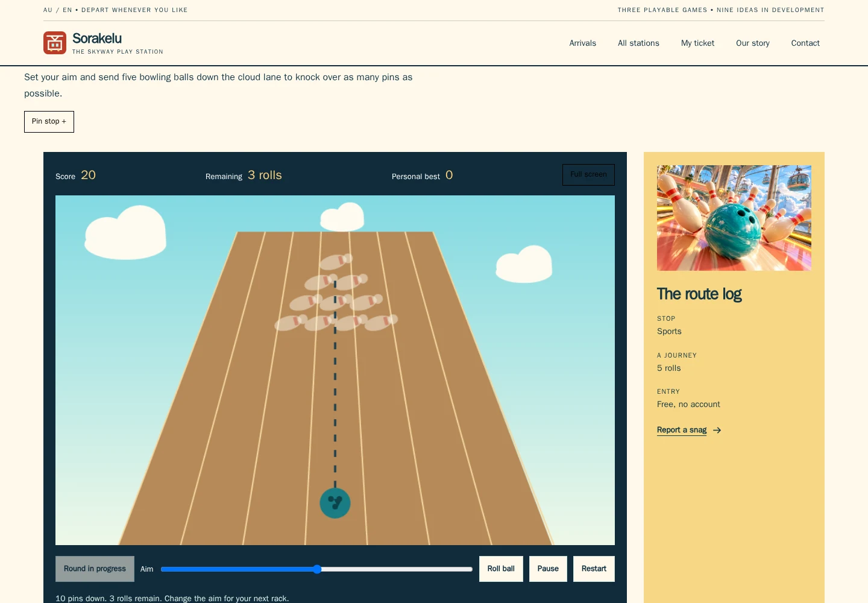Restart the bowling round
868x603 pixels.
pos(594,569)
